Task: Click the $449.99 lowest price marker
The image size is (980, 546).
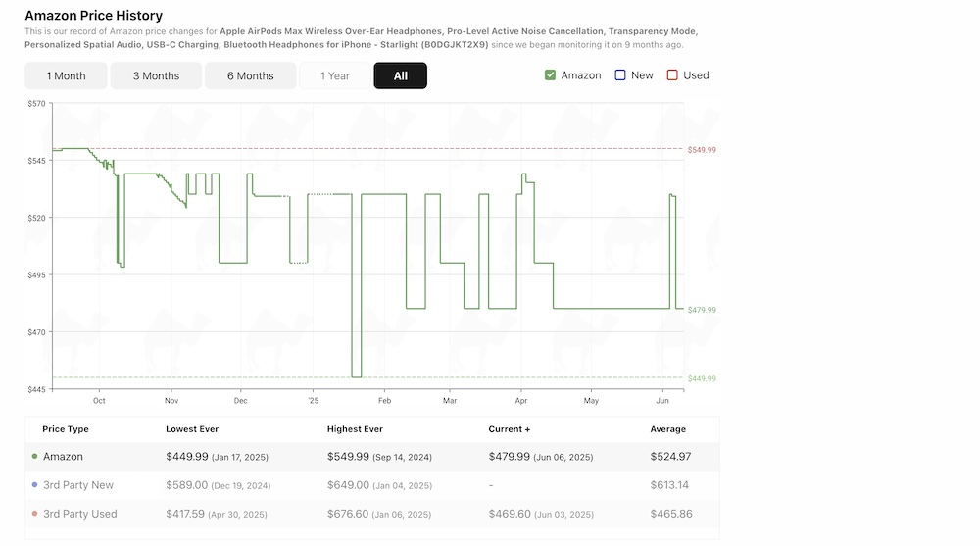Action: 702,378
